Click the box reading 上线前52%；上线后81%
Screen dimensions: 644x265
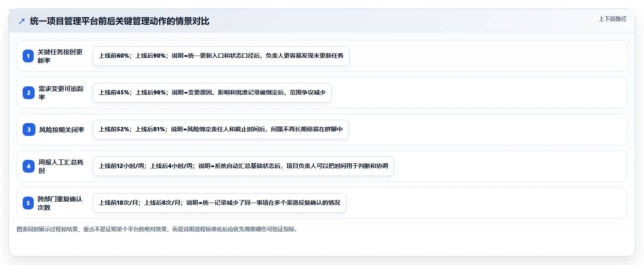[221, 130]
